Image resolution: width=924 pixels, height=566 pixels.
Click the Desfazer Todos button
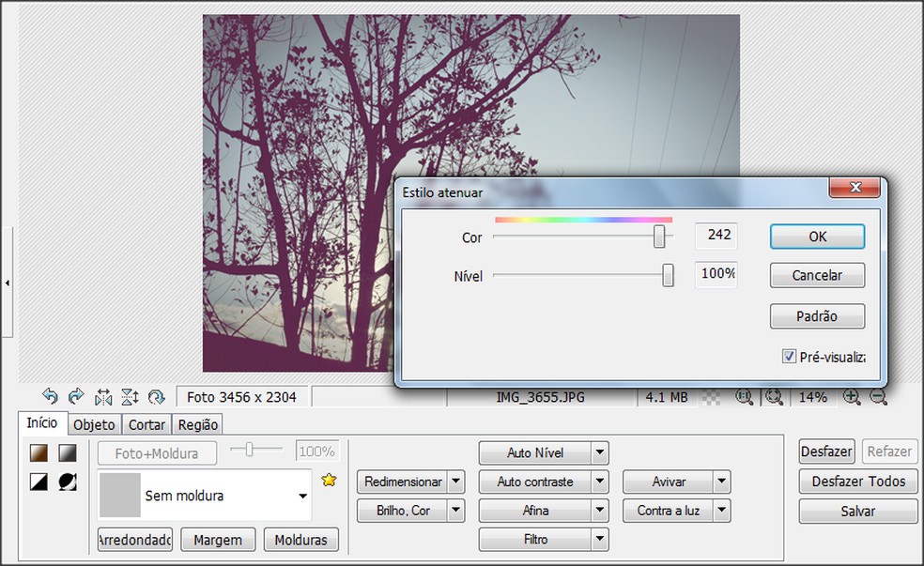[x=858, y=482]
